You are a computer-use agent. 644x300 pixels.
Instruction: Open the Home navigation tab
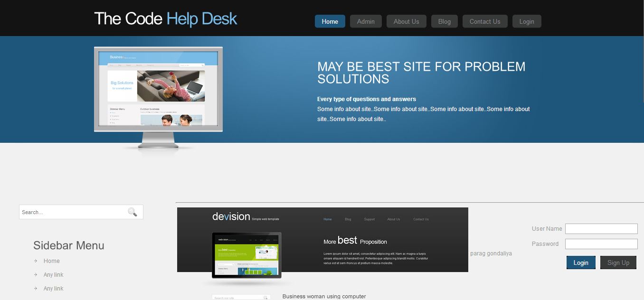click(x=330, y=21)
